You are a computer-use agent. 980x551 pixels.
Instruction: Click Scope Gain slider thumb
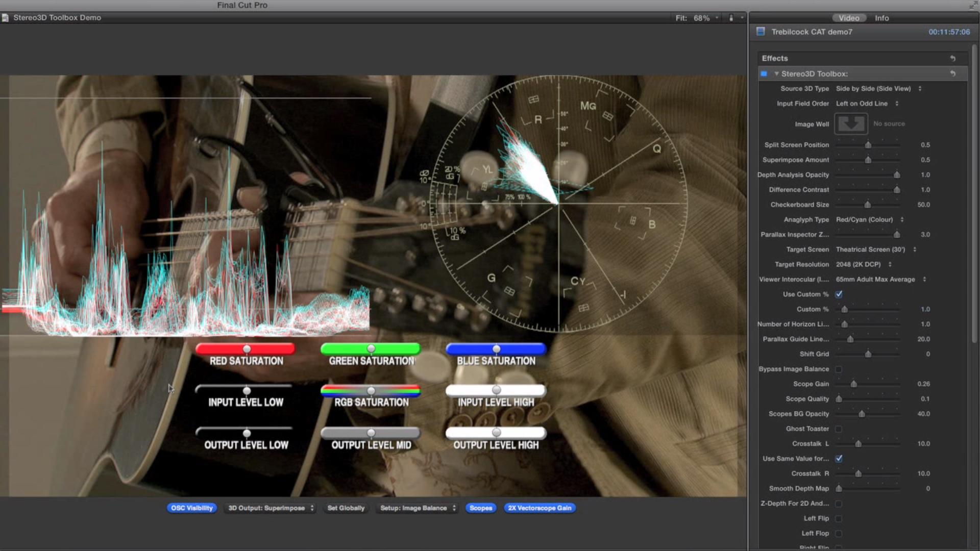pyautogui.click(x=853, y=384)
